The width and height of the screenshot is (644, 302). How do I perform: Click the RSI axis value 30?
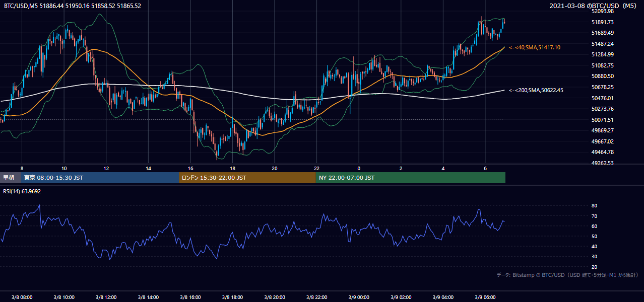click(595, 257)
